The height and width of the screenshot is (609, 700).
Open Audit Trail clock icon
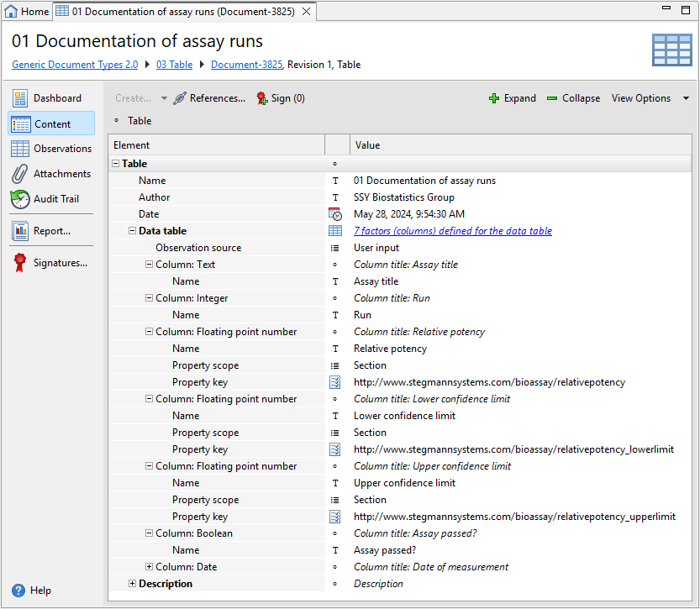[x=20, y=199]
